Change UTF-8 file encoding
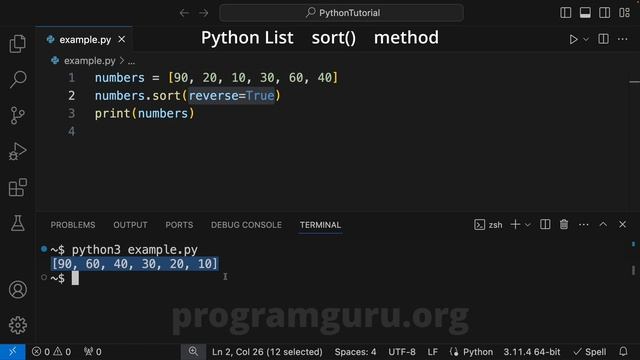Image resolution: width=640 pixels, height=360 pixels. pyautogui.click(x=402, y=352)
